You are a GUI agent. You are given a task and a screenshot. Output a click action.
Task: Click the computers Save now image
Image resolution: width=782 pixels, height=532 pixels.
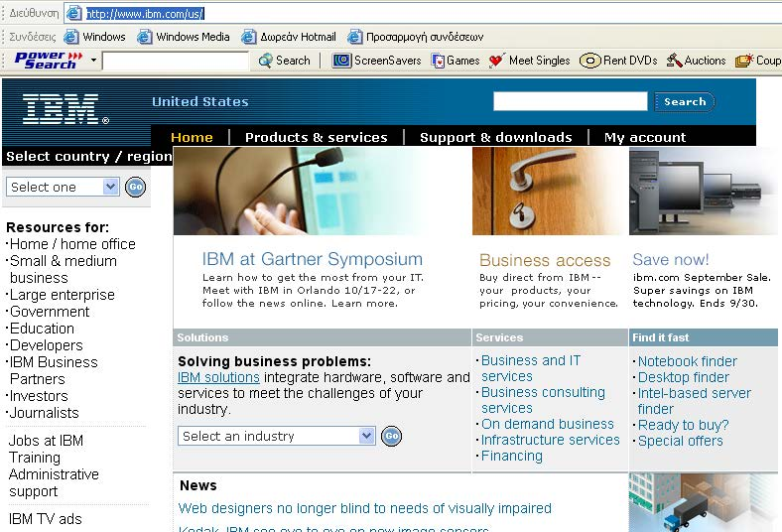(704, 191)
